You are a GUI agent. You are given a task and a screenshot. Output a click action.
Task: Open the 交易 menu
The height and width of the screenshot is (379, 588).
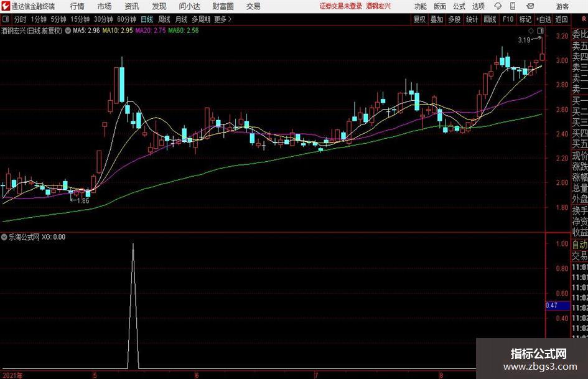(x=253, y=6)
